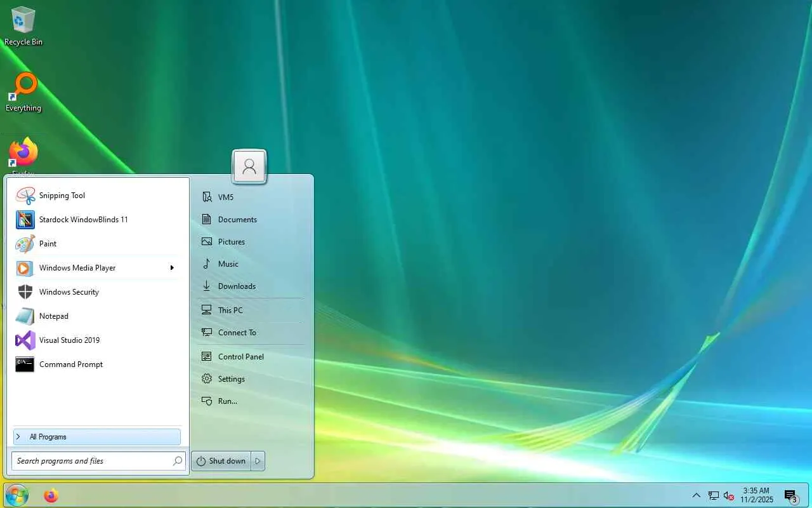Click the Start orb button
The width and height of the screenshot is (812, 508).
[x=17, y=495]
